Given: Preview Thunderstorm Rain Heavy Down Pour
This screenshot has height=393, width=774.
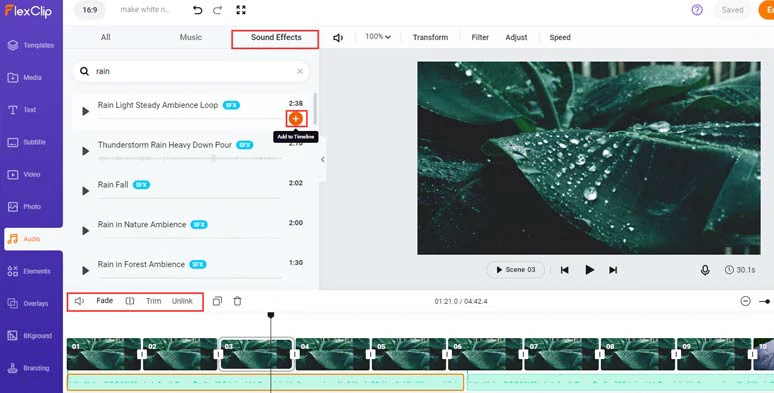Looking at the screenshot, I should click(85, 151).
